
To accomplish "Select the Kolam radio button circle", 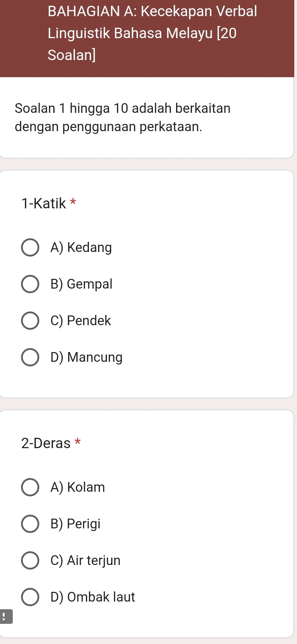I will pyautogui.click(x=30, y=487).
